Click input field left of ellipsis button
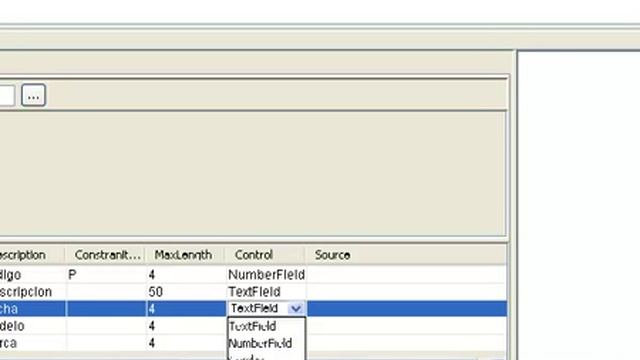Image resolution: width=640 pixels, height=360 pixels. (7, 95)
